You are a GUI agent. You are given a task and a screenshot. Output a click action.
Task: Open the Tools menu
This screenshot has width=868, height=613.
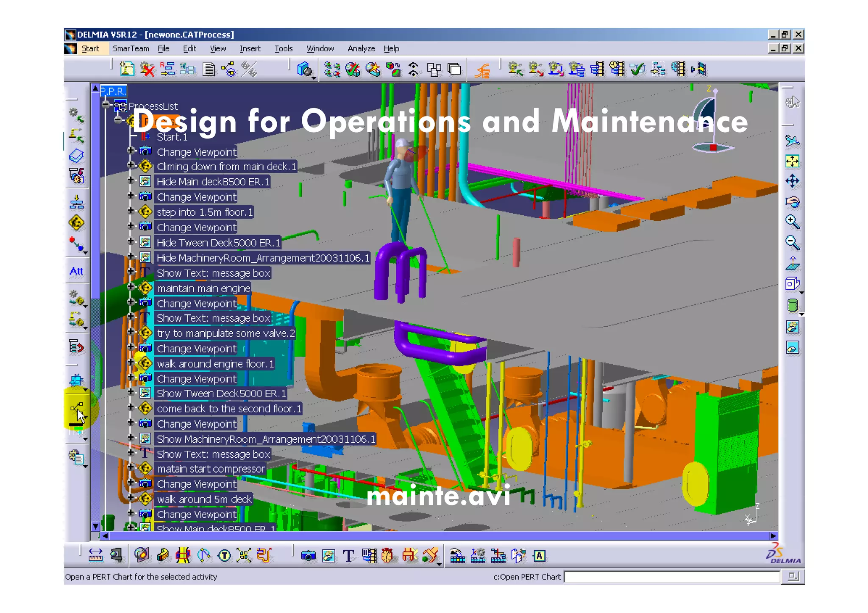tap(283, 49)
